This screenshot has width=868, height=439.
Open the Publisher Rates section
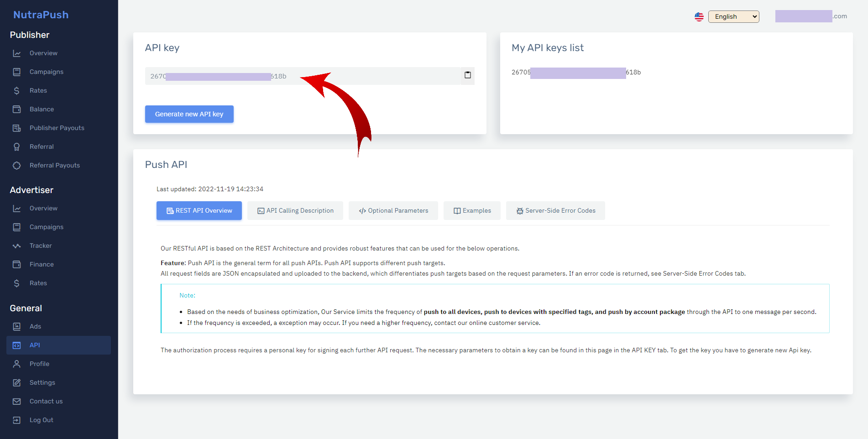tap(38, 90)
